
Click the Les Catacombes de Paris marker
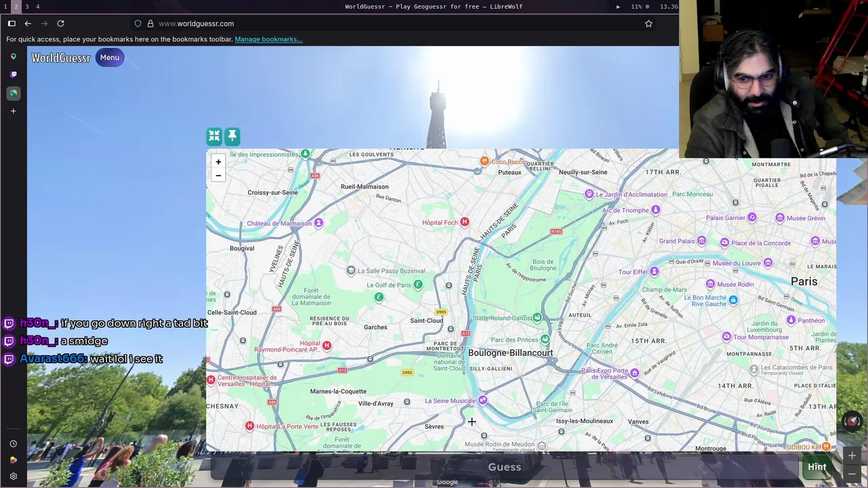(x=753, y=369)
